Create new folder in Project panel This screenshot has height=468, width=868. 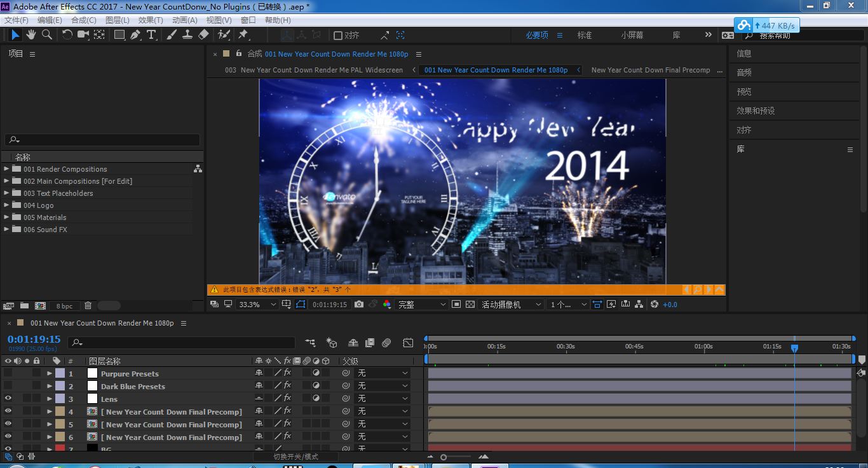point(24,306)
